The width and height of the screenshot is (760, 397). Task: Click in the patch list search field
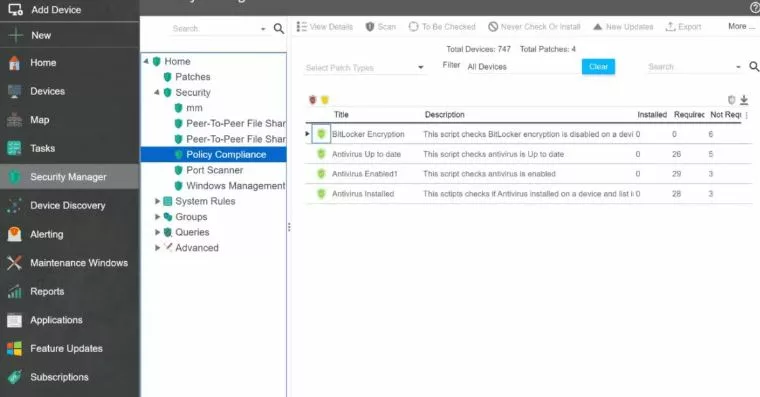pos(690,66)
